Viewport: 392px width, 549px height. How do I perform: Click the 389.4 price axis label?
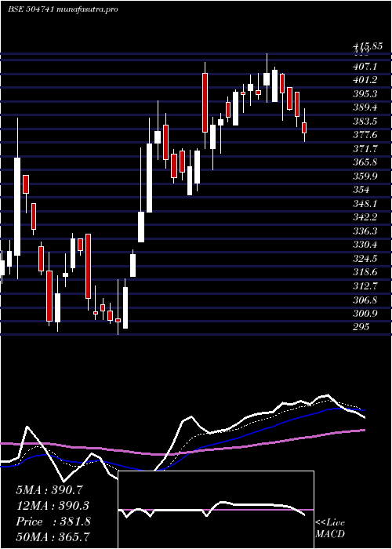pyautogui.click(x=365, y=107)
